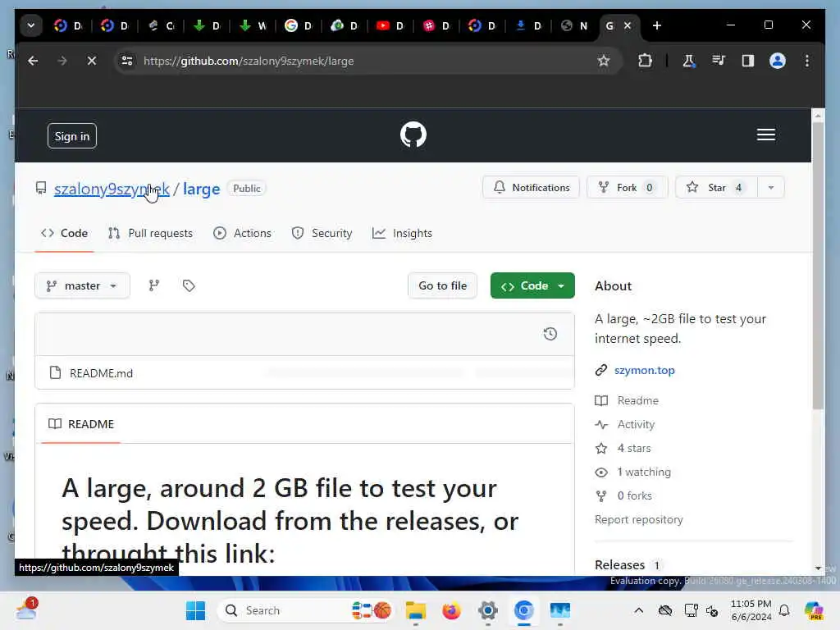The width and height of the screenshot is (840, 630).
Task: Open media controls icon in toolbar
Action: tap(719, 61)
